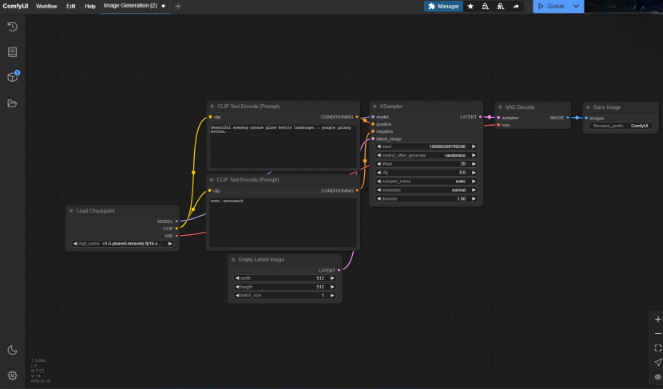Collapse the Empty Latent Image node dot
The image size is (663, 389).
(233, 260)
